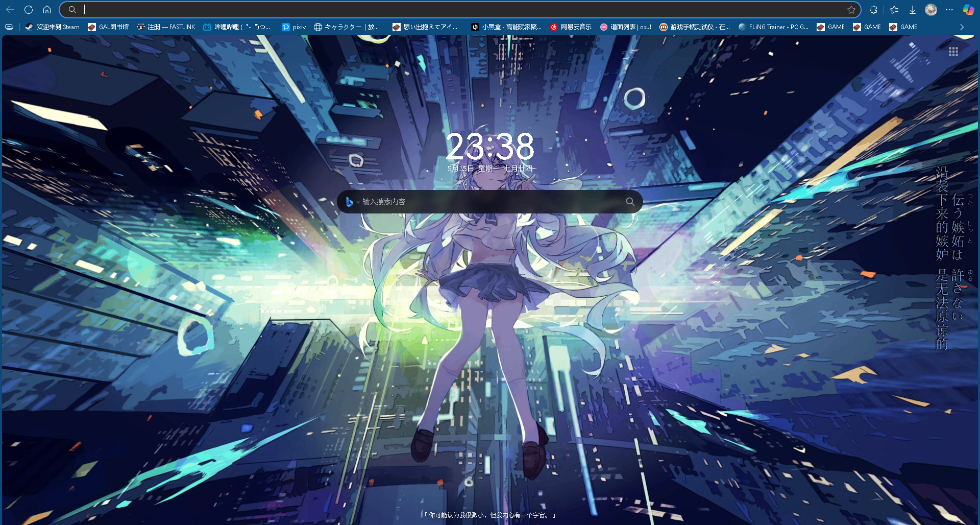
Task: Open the Favorites list icon
Action: pyautogui.click(x=894, y=10)
